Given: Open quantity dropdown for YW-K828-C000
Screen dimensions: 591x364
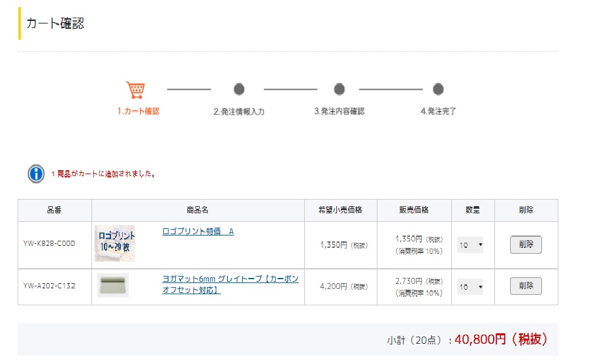Looking at the screenshot, I should coord(470,245).
